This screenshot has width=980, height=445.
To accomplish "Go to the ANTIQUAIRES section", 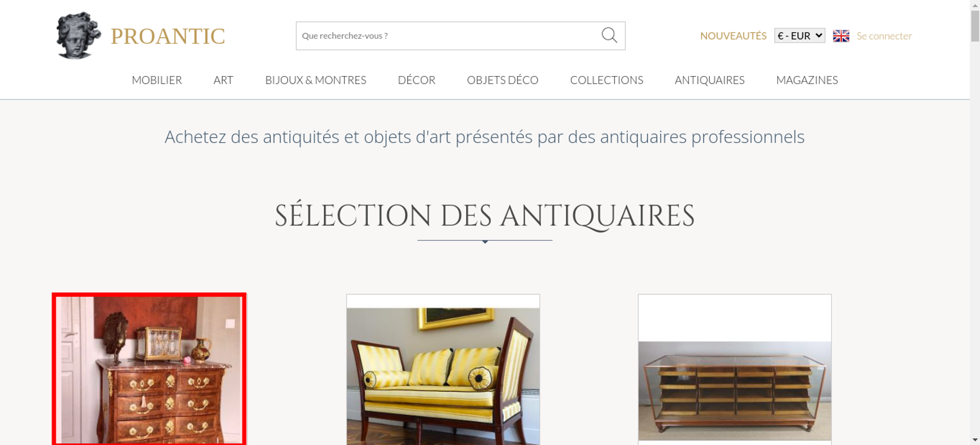I will pyautogui.click(x=710, y=80).
